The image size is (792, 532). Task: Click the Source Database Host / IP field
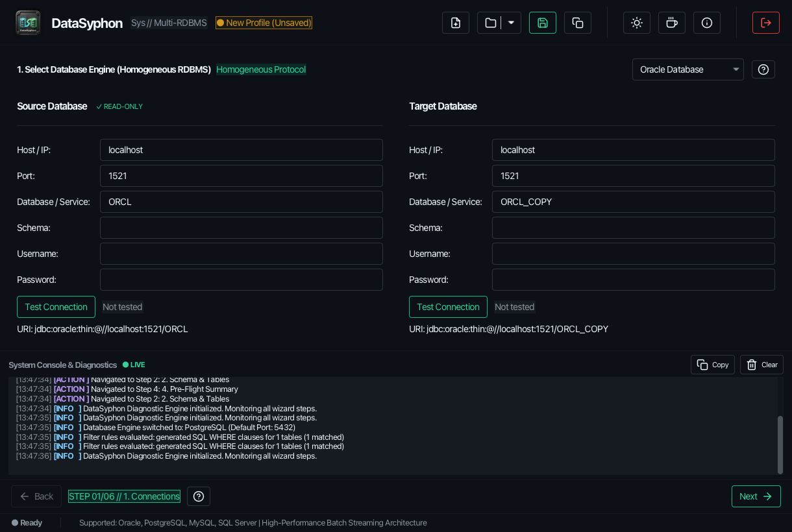(241, 150)
